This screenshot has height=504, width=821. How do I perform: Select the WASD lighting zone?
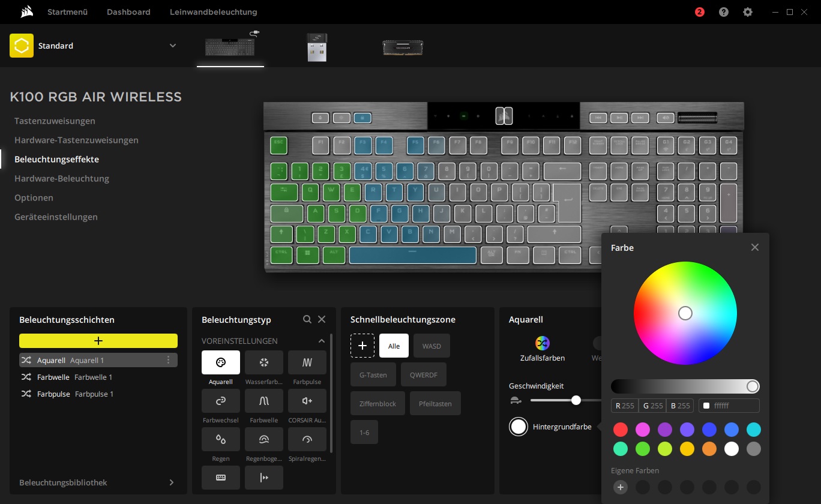(x=432, y=346)
